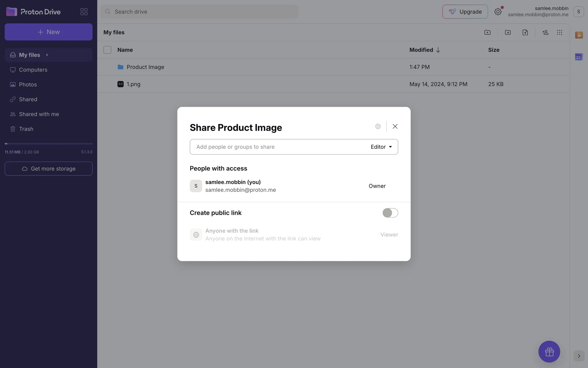
Task: Click the new folder toolbar icon
Action: 487,33
